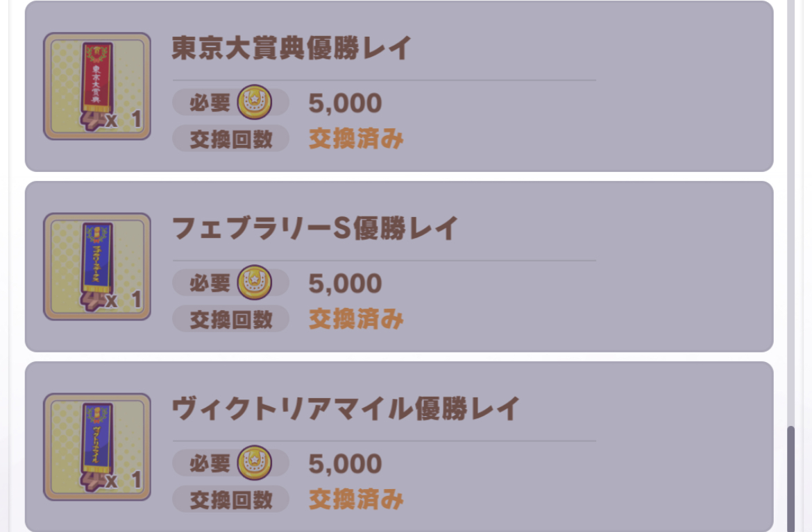Tap the gold coin icon for 東京大賞典優勝レイ
Screen dimensions: 812x532
(255, 103)
